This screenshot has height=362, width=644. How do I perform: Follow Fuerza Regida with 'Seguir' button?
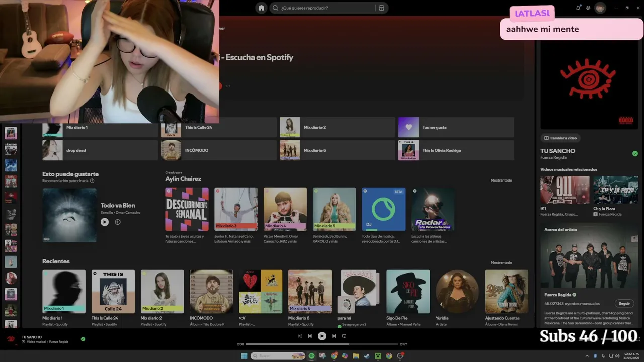pyautogui.click(x=624, y=304)
